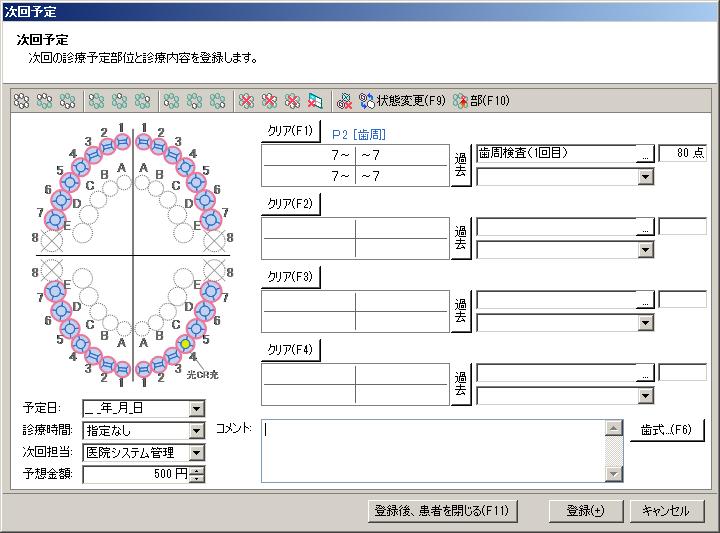Open the 次回担当 dropdown showing 医院システム管理
Image resolution: width=720 pixels, height=533 pixels.
[x=197, y=453]
